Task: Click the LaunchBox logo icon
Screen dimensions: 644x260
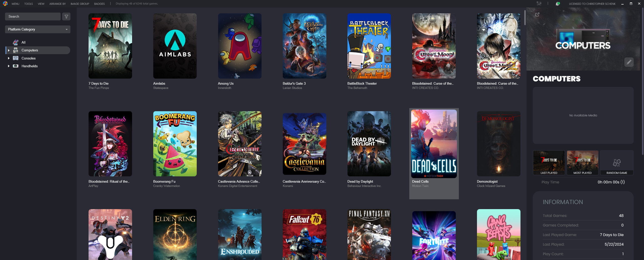Action: 5,4
